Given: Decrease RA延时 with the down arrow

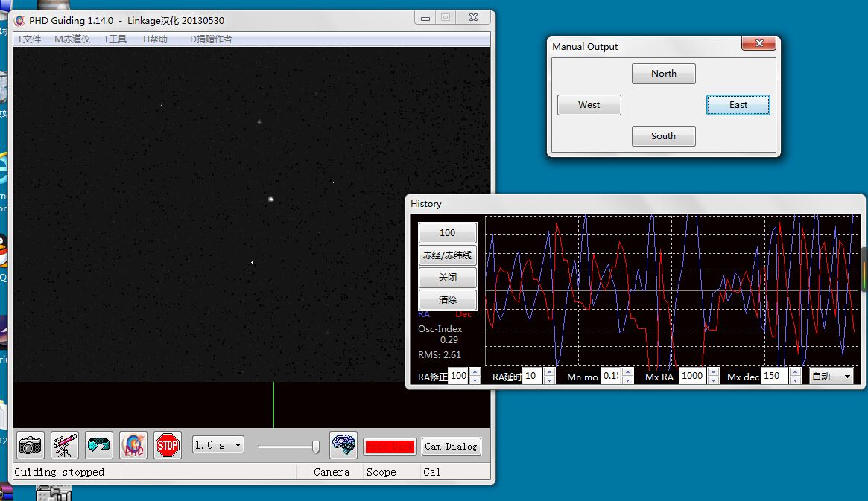Looking at the screenshot, I should point(549,380).
